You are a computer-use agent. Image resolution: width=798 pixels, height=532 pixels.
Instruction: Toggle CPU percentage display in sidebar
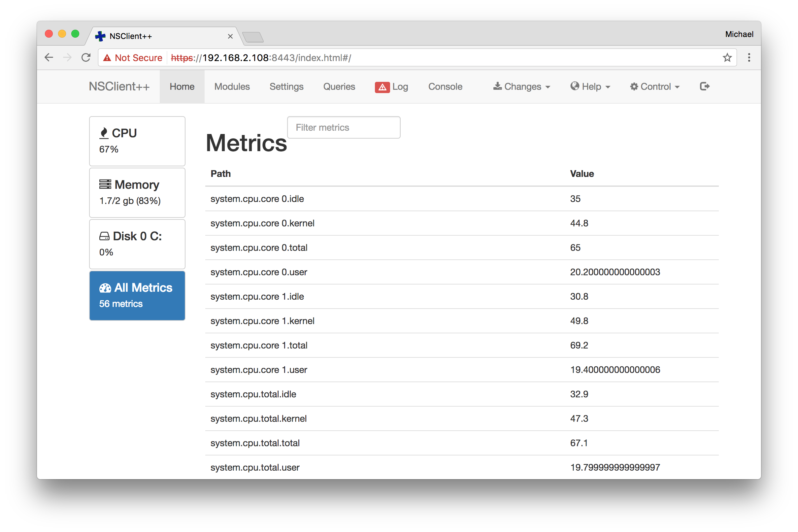(137, 141)
